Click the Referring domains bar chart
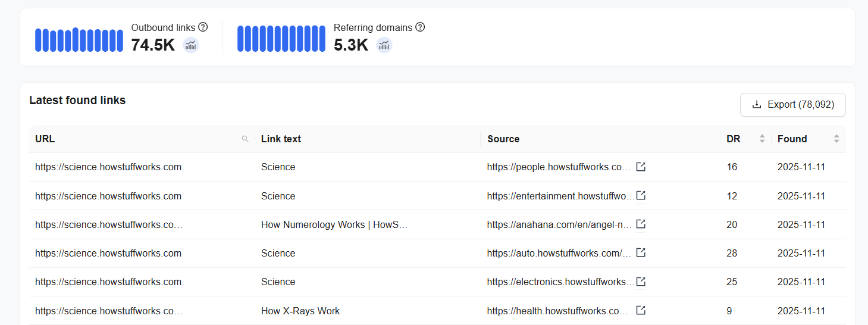The height and width of the screenshot is (325, 868). click(281, 39)
